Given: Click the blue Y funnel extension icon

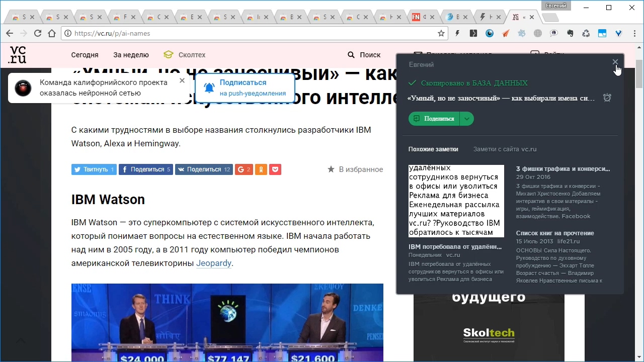Looking at the screenshot, I should point(618,33).
